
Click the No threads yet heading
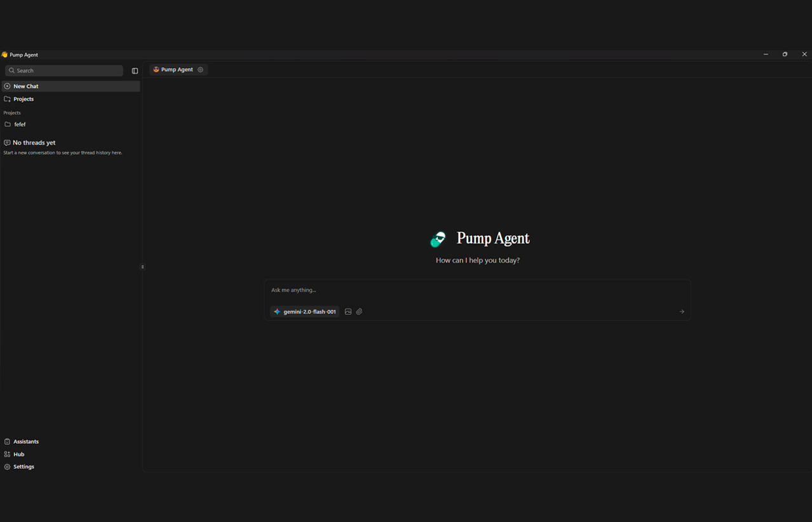(34, 142)
